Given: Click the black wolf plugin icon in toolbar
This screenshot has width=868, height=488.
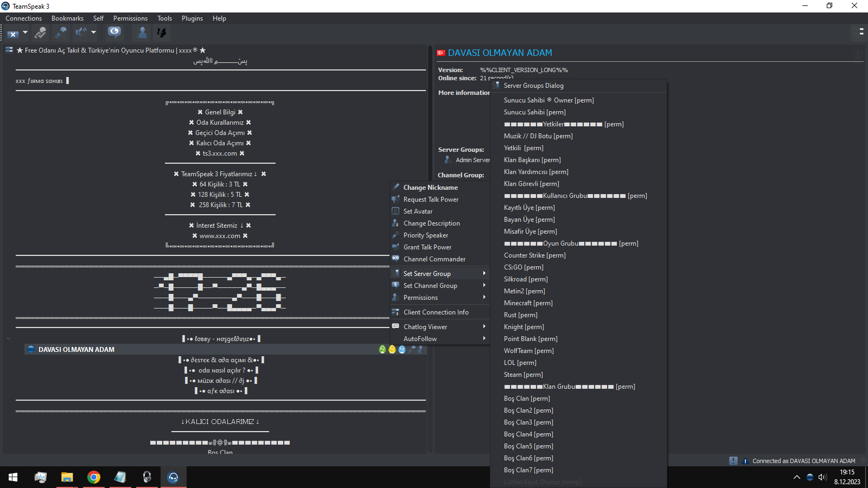Looking at the screenshot, I should coord(162,33).
